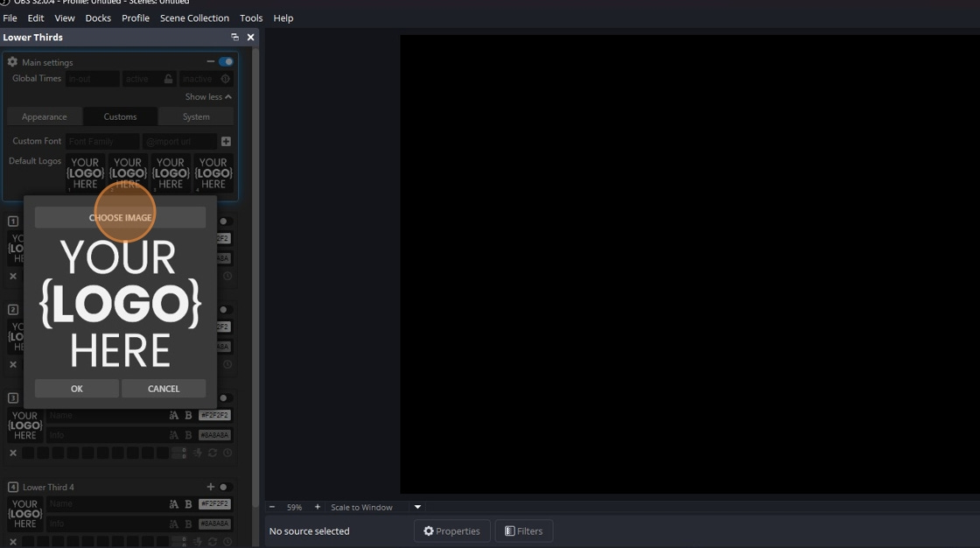Click the Choose Image button
Screen dimensions: 980x548
click(x=120, y=218)
